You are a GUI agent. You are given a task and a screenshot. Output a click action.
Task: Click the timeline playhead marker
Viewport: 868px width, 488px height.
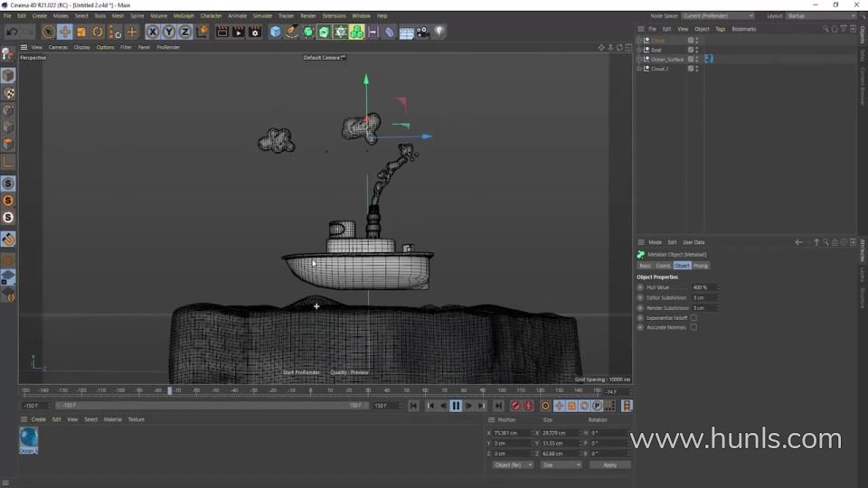click(169, 390)
